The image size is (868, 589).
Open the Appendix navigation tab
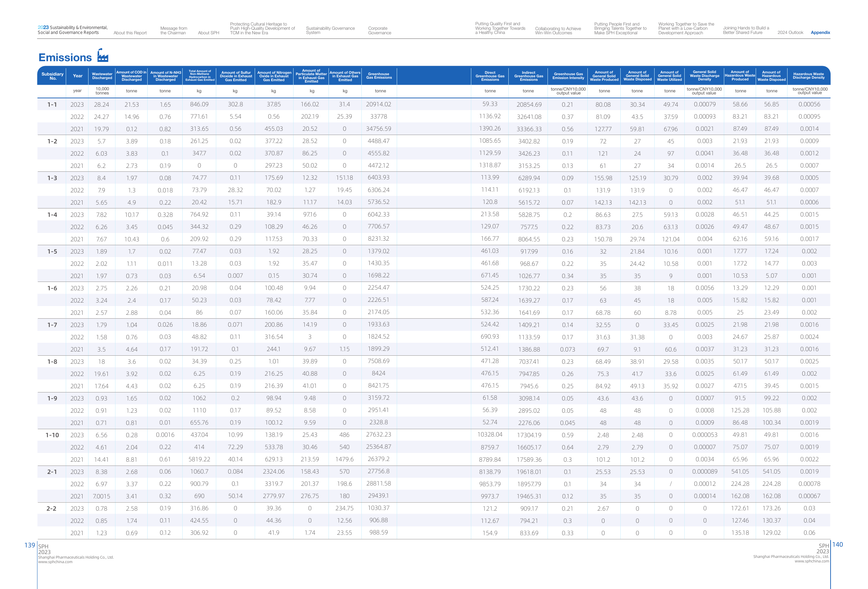[x=820, y=33]
